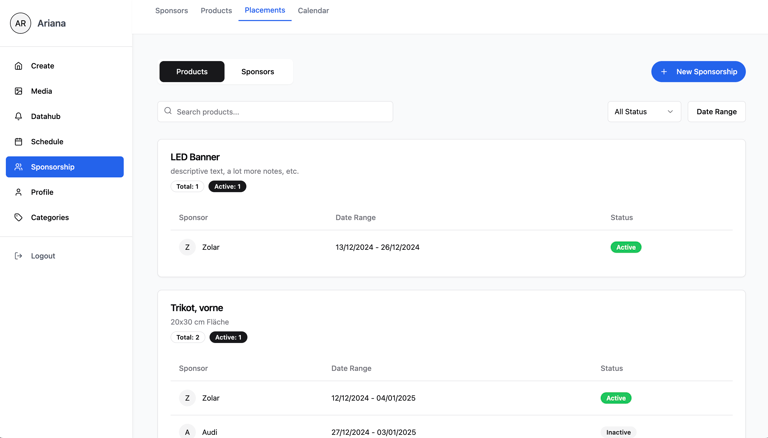Click the chevron in All Status
Screen dimensions: 768x438
(670, 112)
